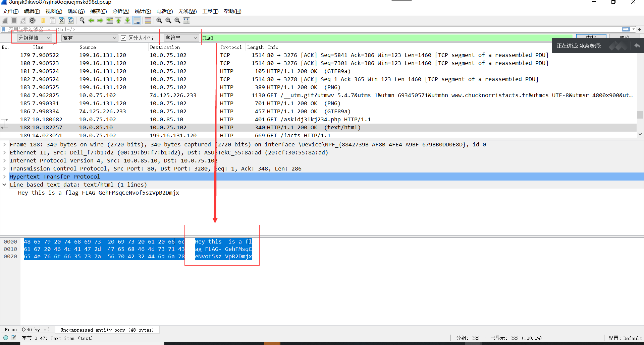
Task: Expand the Ethernet II detail row
Action: coord(4,152)
